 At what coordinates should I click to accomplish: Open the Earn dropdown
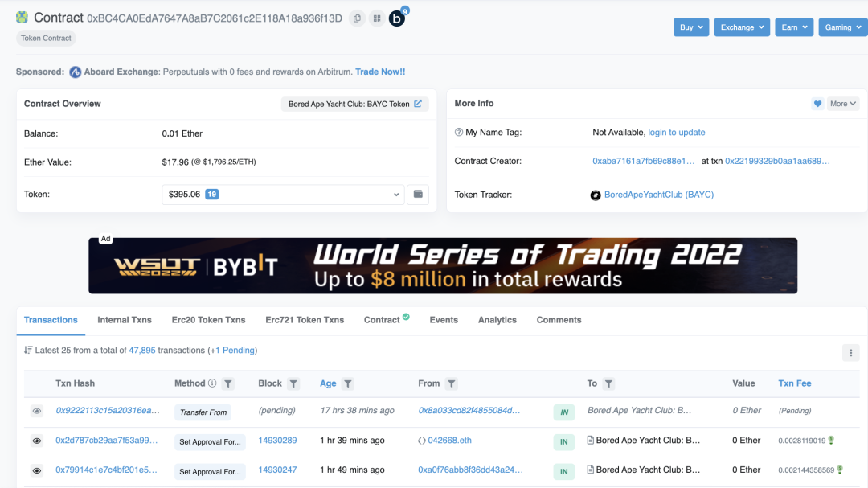pos(794,27)
